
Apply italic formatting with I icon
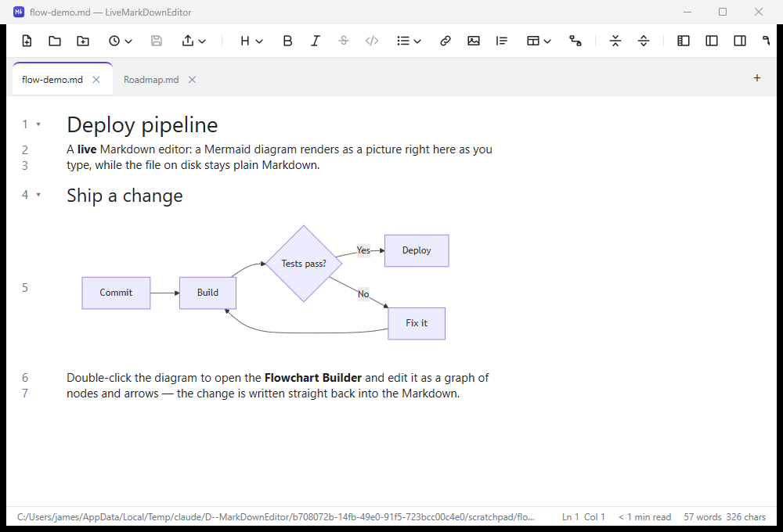[316, 41]
